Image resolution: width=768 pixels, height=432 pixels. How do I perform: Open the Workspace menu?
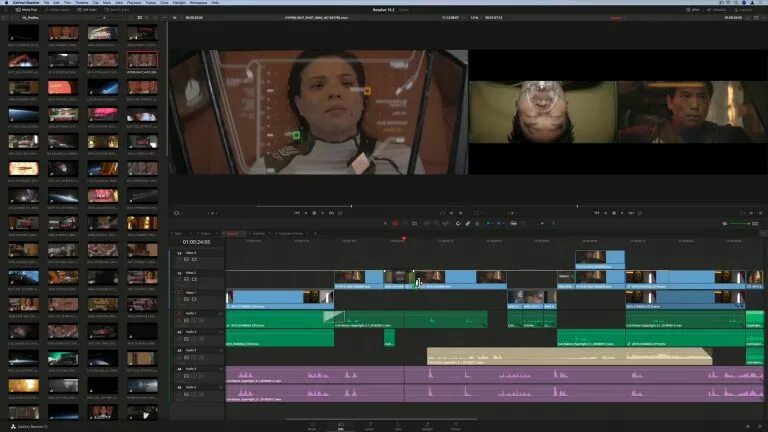(x=198, y=2)
